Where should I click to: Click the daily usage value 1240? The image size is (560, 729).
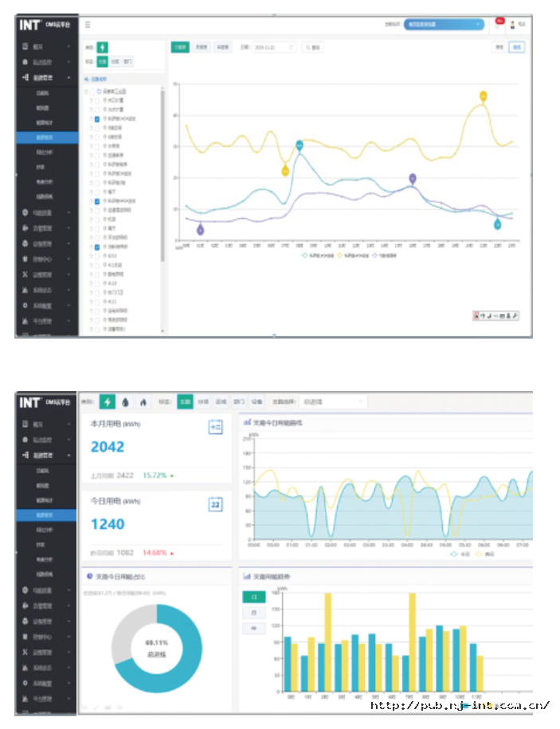108,524
